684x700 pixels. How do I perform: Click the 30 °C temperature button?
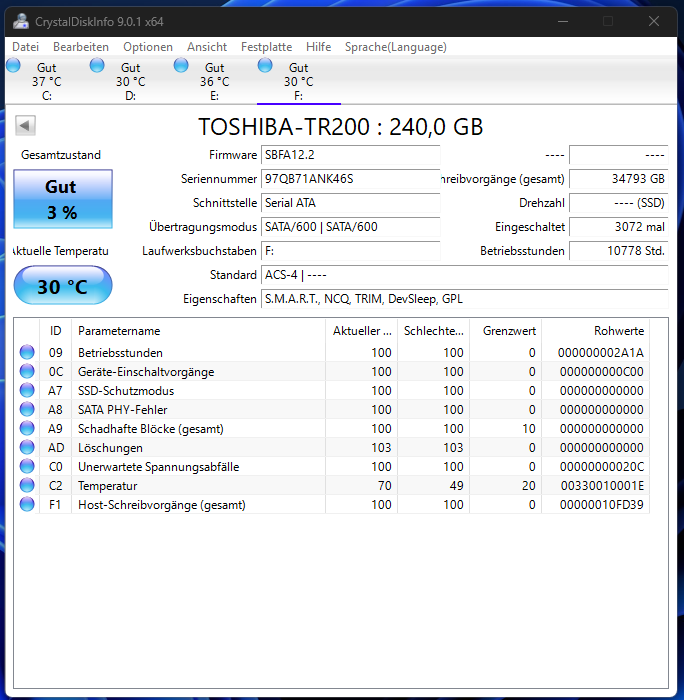[x=63, y=286]
